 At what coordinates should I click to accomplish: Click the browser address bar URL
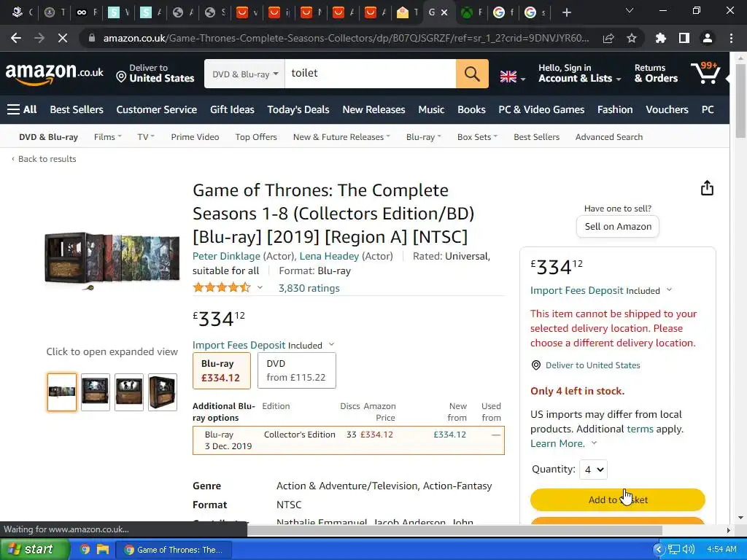346,38
